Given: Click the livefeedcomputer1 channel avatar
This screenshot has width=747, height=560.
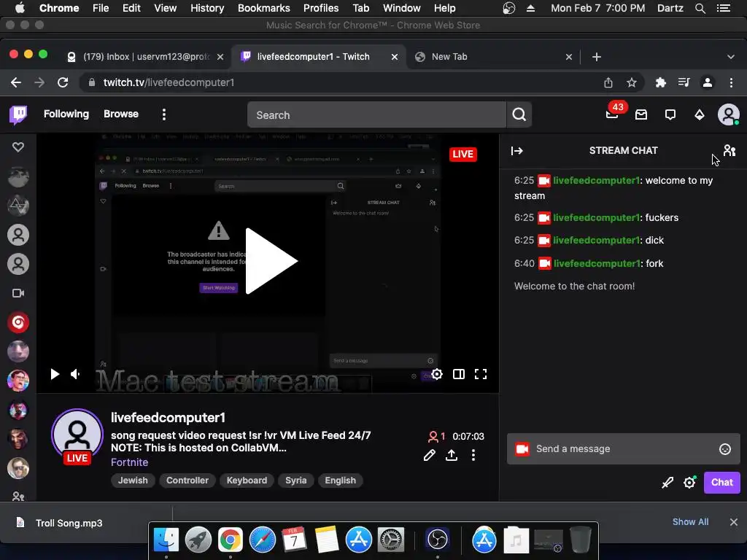Looking at the screenshot, I should coord(77,435).
